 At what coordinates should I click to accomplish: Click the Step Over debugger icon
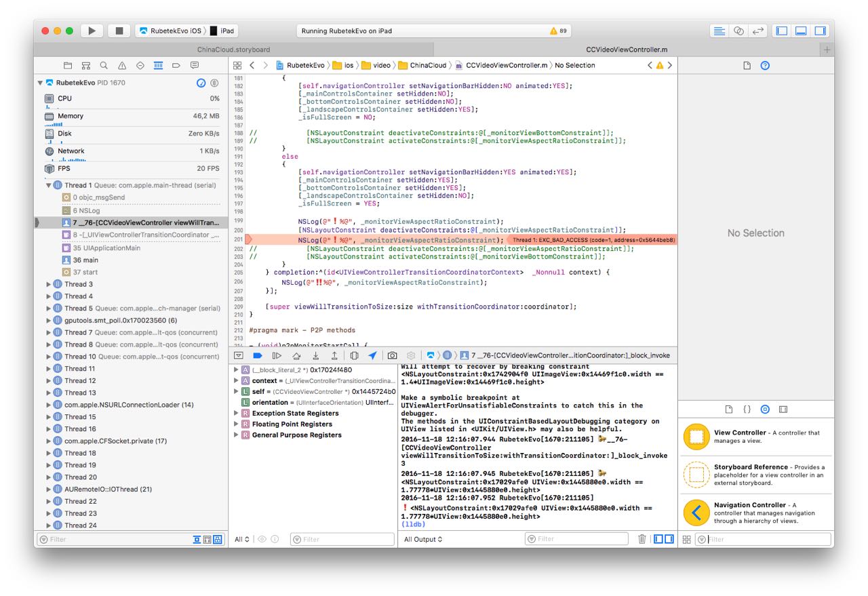click(x=296, y=355)
